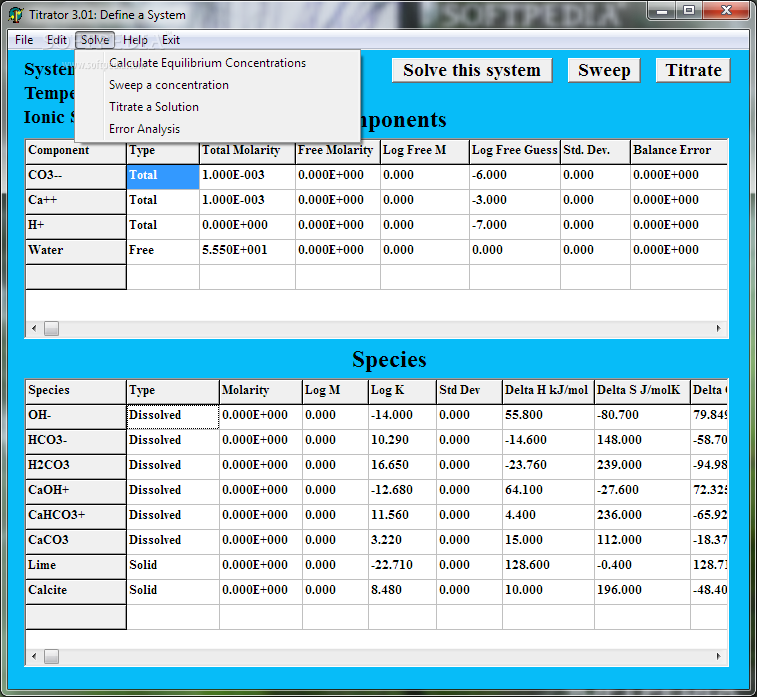Viewport: 757px width, 697px height.
Task: Click Log Free Guess -3.000 cell
Action: [515, 202]
